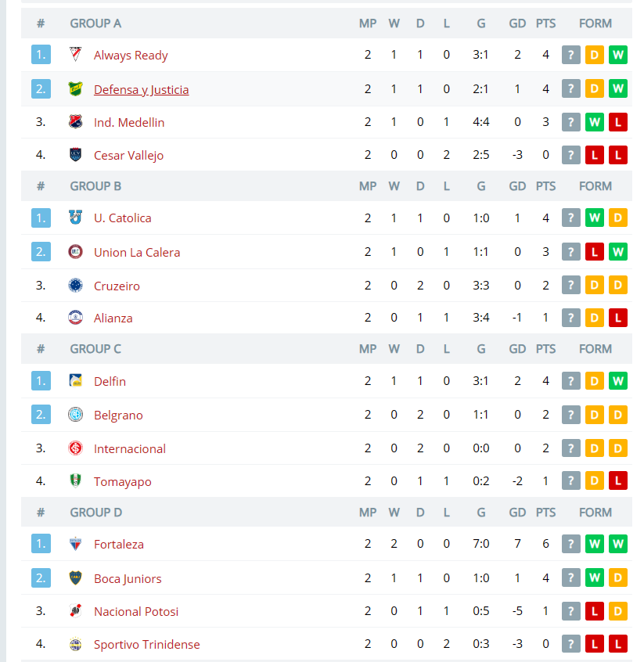Click Cesar Vallejo's last red L form badge
644x662 pixels.
618,155
